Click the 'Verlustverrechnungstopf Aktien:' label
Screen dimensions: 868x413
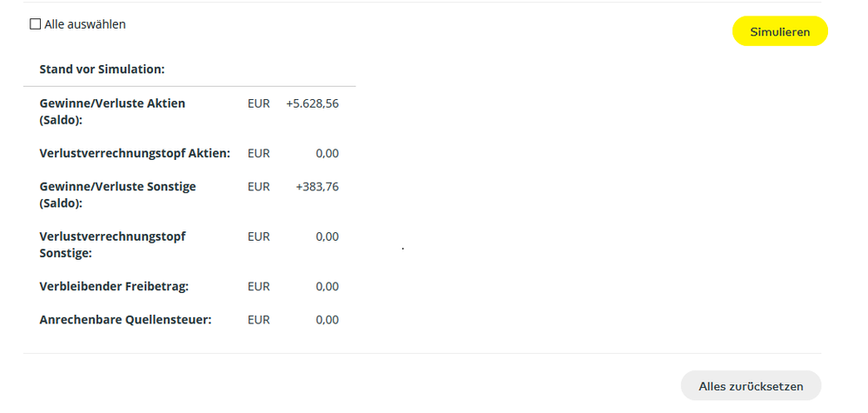coord(135,153)
